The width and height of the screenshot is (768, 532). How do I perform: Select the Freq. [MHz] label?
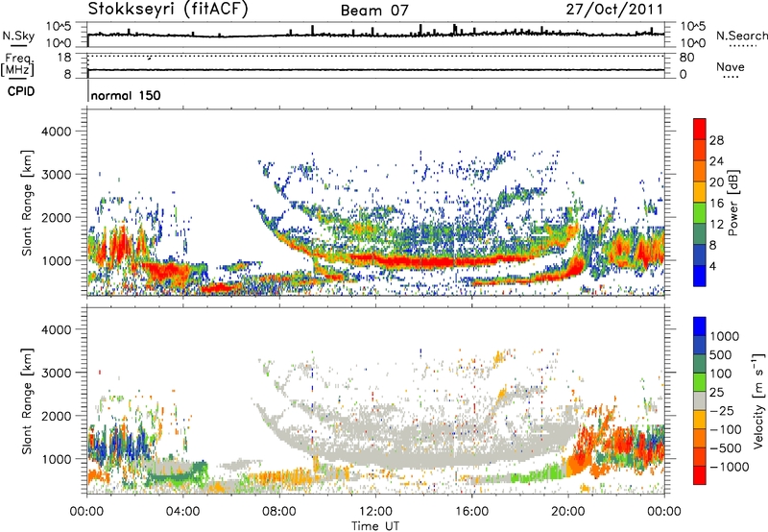click(x=18, y=64)
